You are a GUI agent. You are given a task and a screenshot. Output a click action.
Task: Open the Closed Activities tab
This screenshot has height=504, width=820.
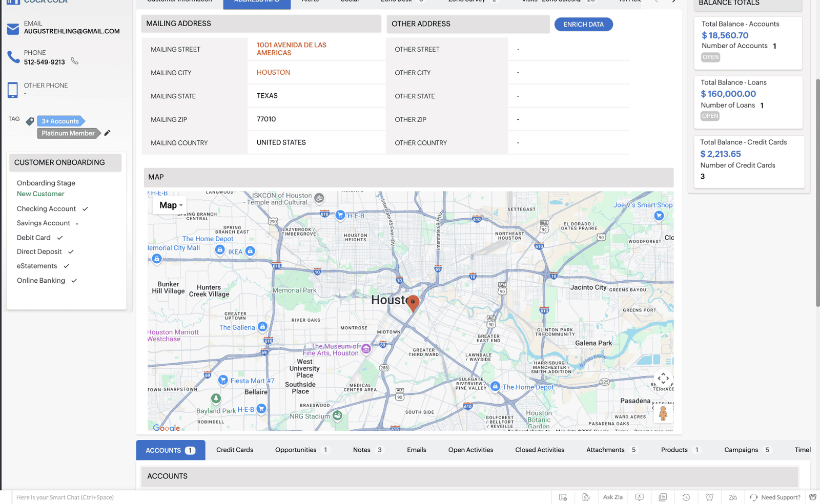pos(540,450)
